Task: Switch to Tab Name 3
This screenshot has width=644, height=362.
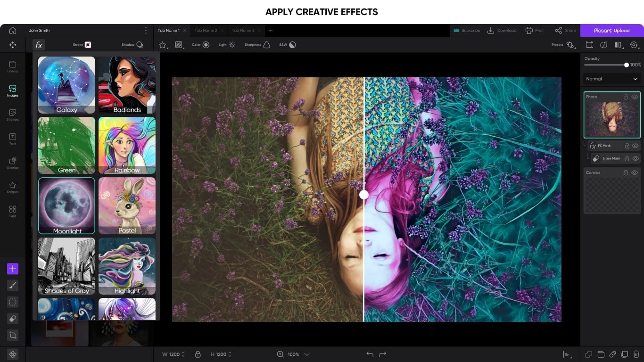Action: pos(242,30)
